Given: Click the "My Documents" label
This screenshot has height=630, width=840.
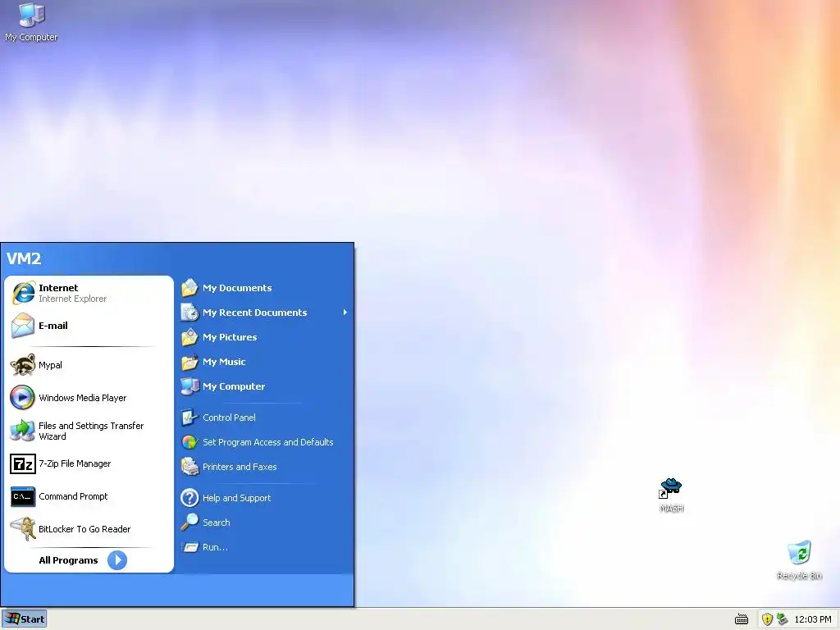Looking at the screenshot, I should tap(237, 288).
